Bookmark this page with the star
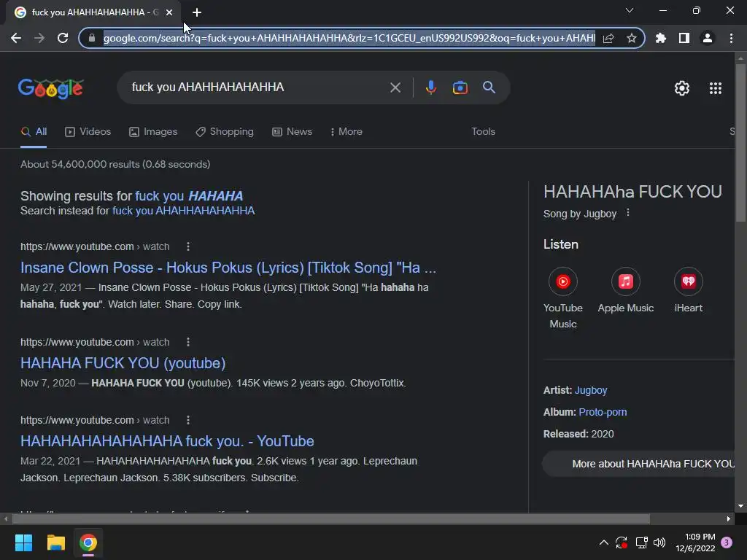Screen dimensions: 747x560 [x=632, y=38]
